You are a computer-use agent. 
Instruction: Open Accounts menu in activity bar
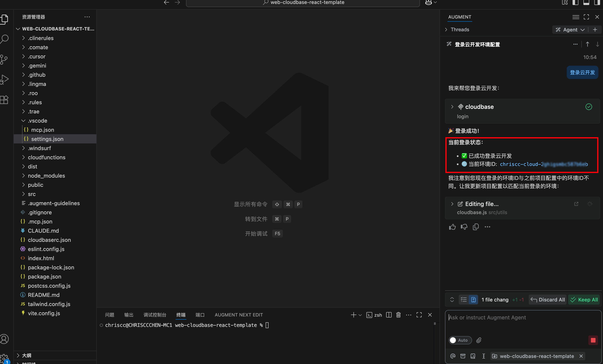click(4, 339)
